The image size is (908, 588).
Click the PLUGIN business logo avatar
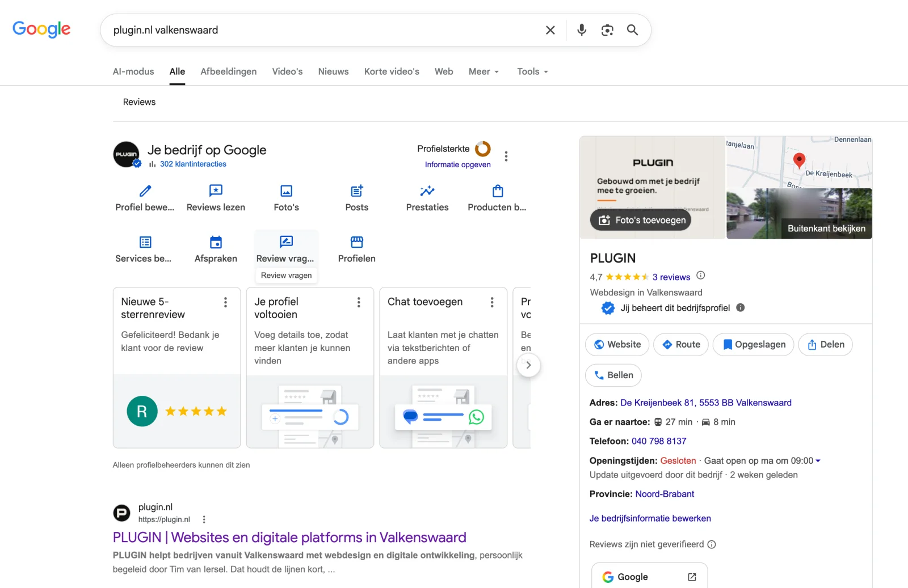126,154
